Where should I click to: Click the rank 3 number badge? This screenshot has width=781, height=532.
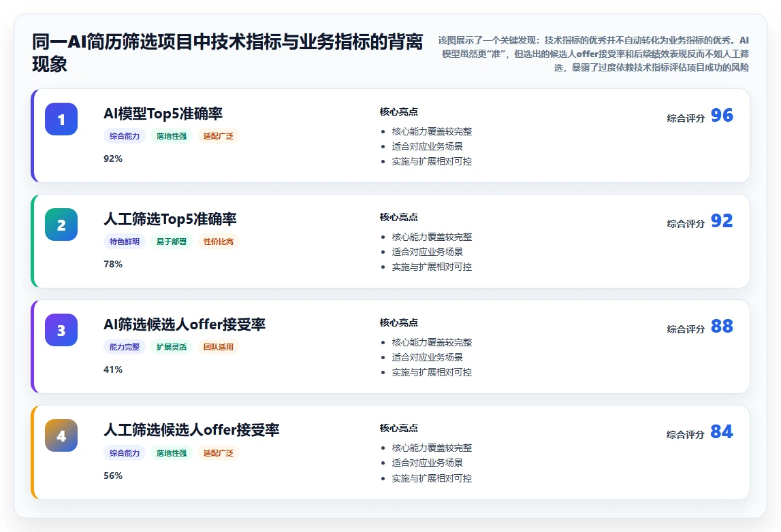61,331
